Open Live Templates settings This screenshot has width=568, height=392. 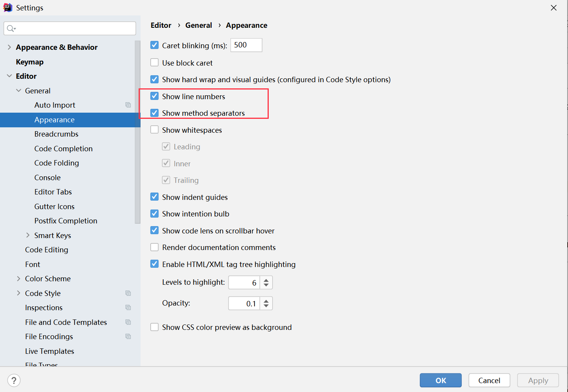(49, 351)
